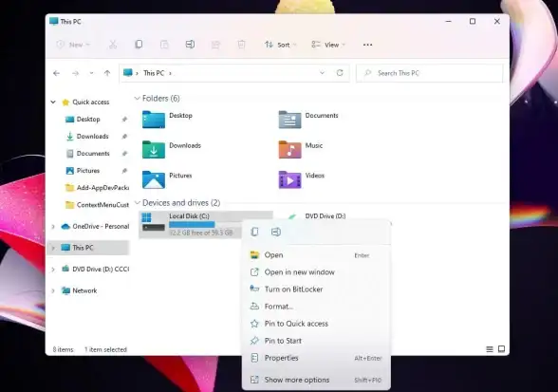
Task: Choose Open in the context menu
Action: [316, 255]
